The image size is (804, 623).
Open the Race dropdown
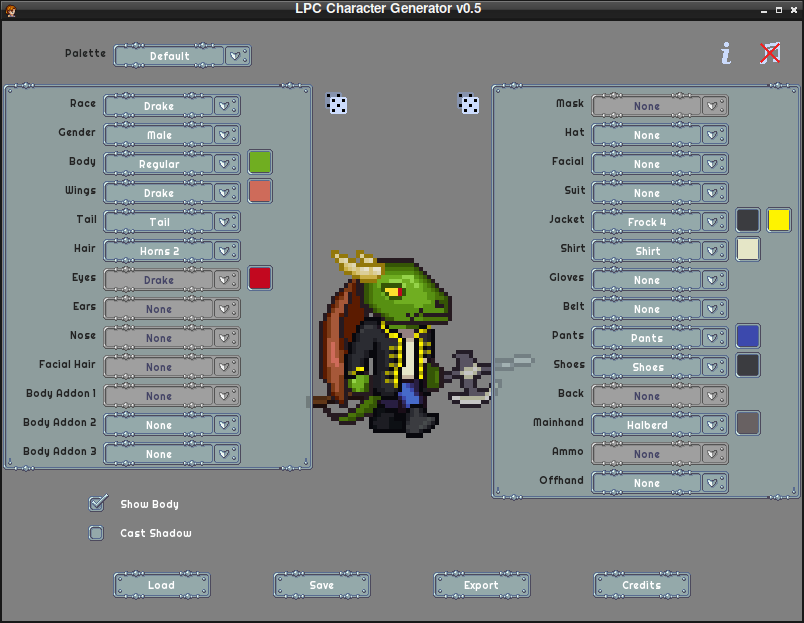tap(172, 106)
